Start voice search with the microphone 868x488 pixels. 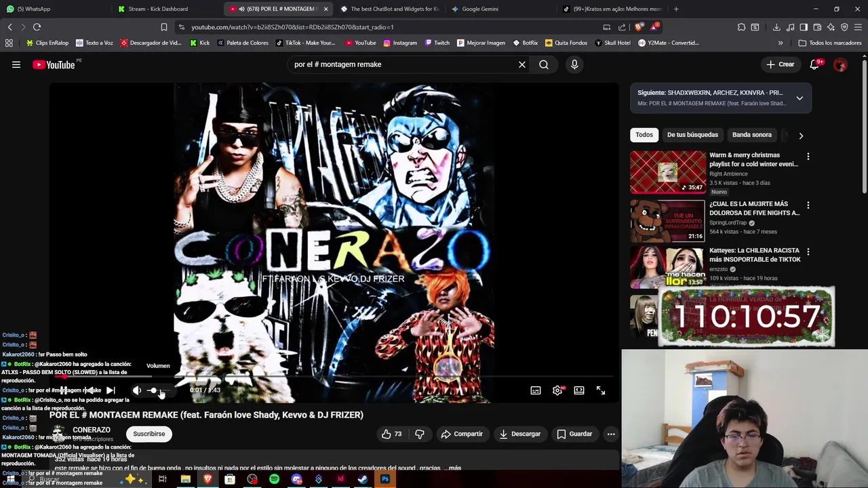pos(574,64)
